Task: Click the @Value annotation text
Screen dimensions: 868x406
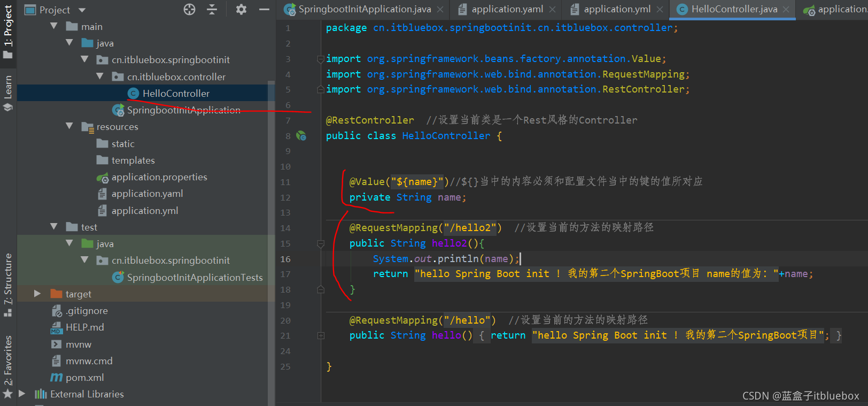Action: pyautogui.click(x=367, y=182)
